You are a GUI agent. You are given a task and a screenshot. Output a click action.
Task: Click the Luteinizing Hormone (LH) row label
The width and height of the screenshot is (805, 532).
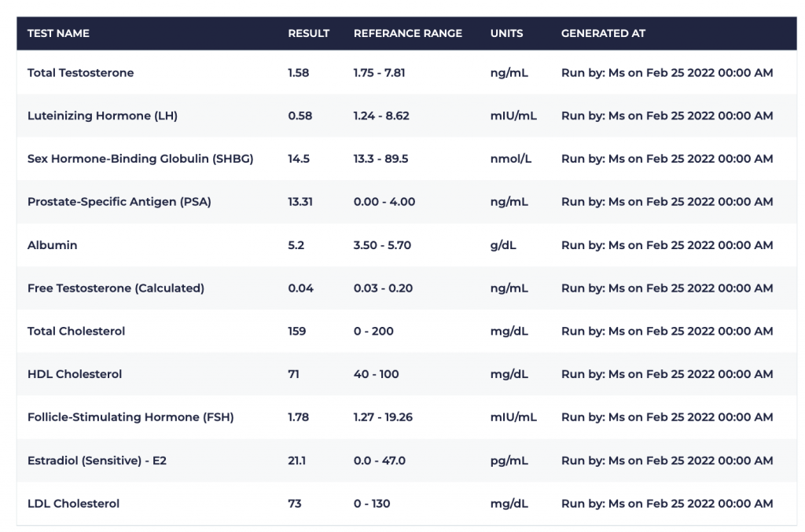point(102,116)
